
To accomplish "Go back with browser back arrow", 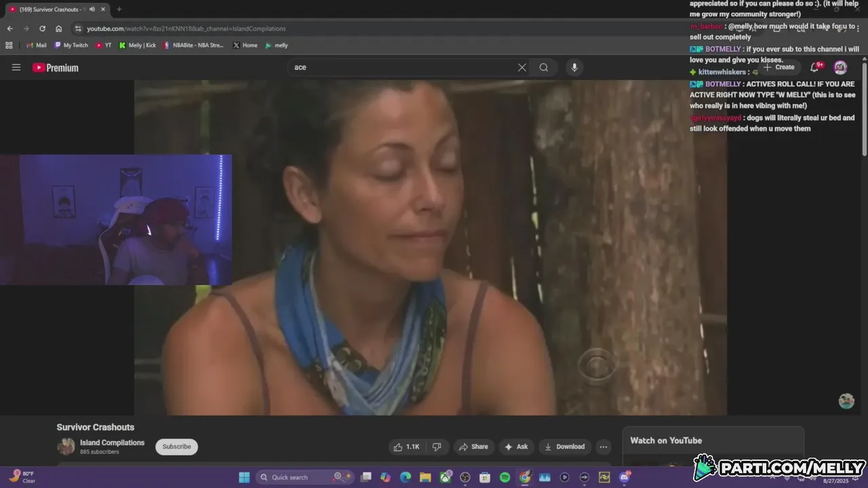I will pos(9,28).
